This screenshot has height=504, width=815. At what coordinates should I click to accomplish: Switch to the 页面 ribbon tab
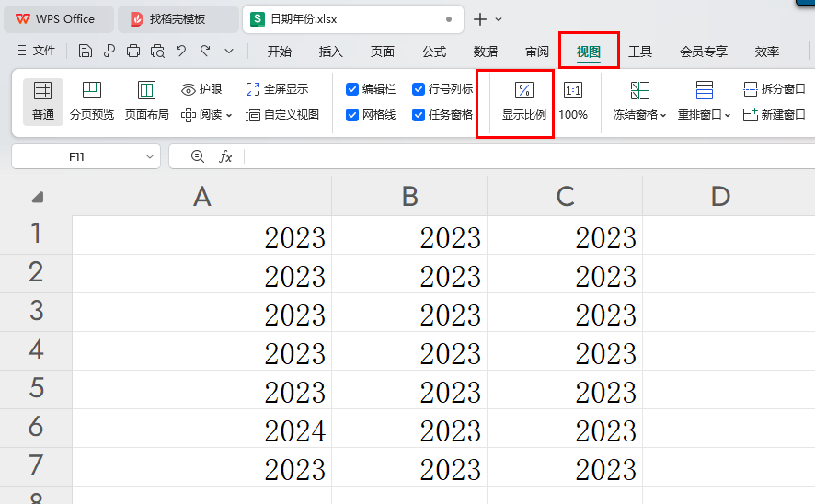(383, 52)
